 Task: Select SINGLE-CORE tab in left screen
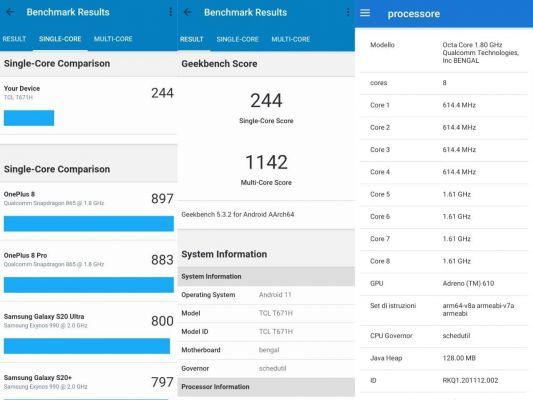(60, 39)
